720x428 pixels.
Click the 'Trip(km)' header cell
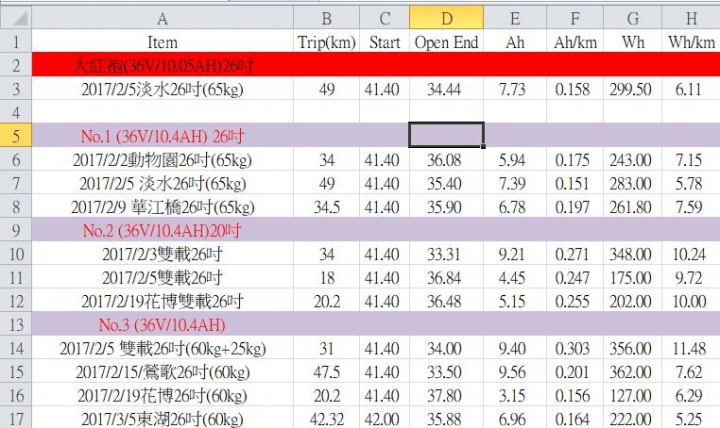point(326,41)
